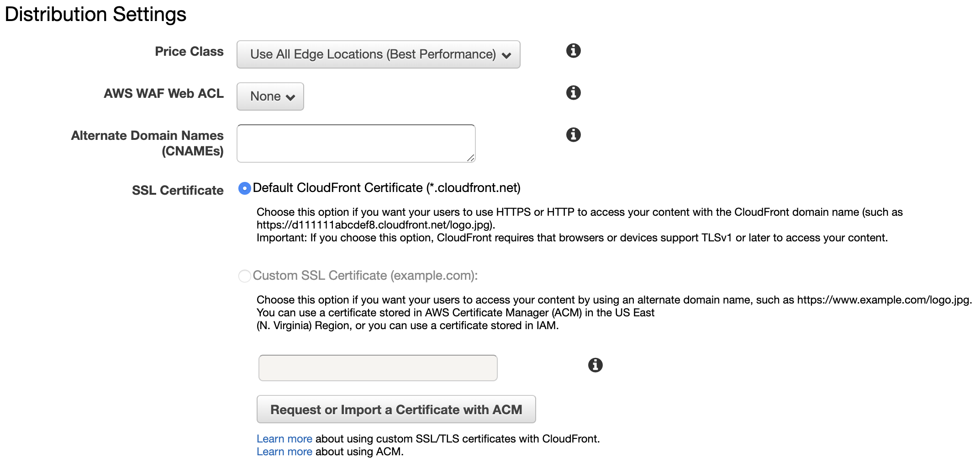The height and width of the screenshot is (469, 980).
Task: Click the textarea resize grip on CNAMEs box
Action: point(470,158)
